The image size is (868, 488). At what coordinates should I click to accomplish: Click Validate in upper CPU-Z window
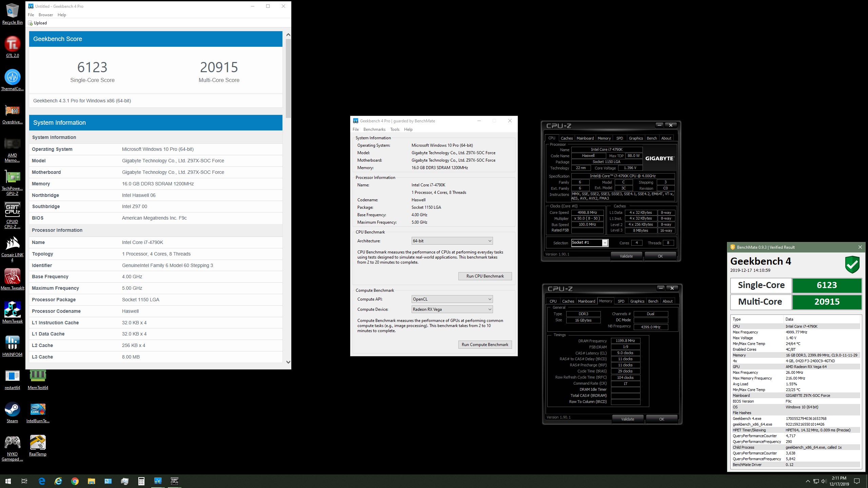626,256
